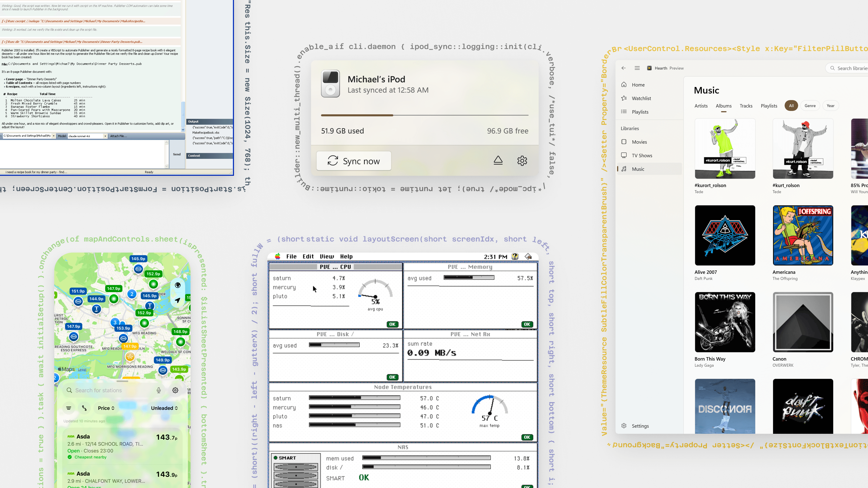Open the Unleaded fuel type picker

164,408
